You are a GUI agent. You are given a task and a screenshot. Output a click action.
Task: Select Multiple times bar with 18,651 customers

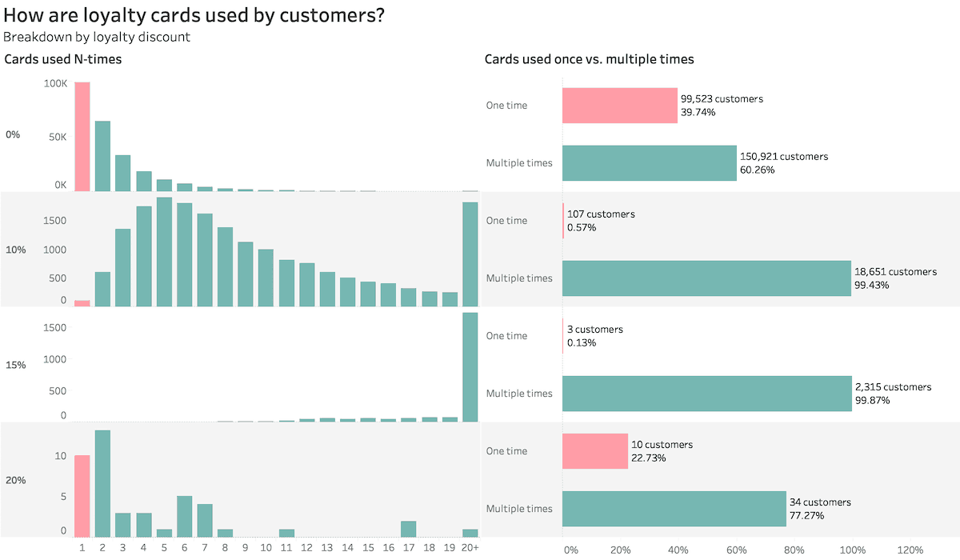pos(707,278)
